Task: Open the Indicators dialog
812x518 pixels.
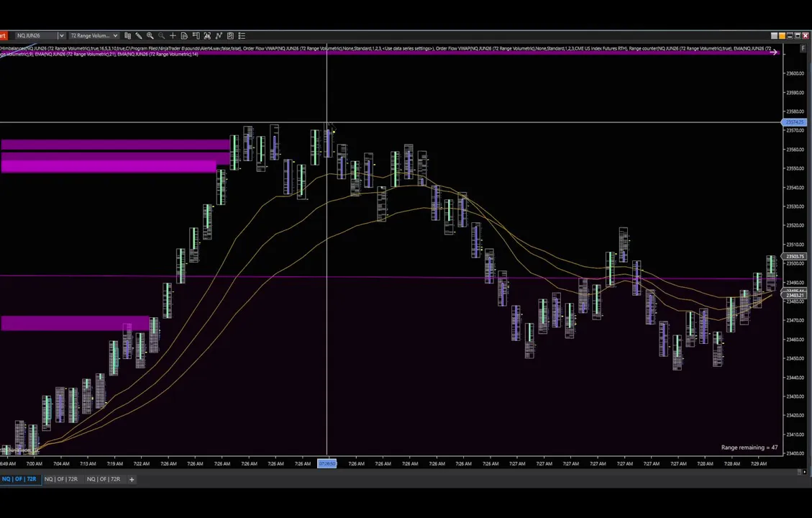Action: tap(219, 36)
